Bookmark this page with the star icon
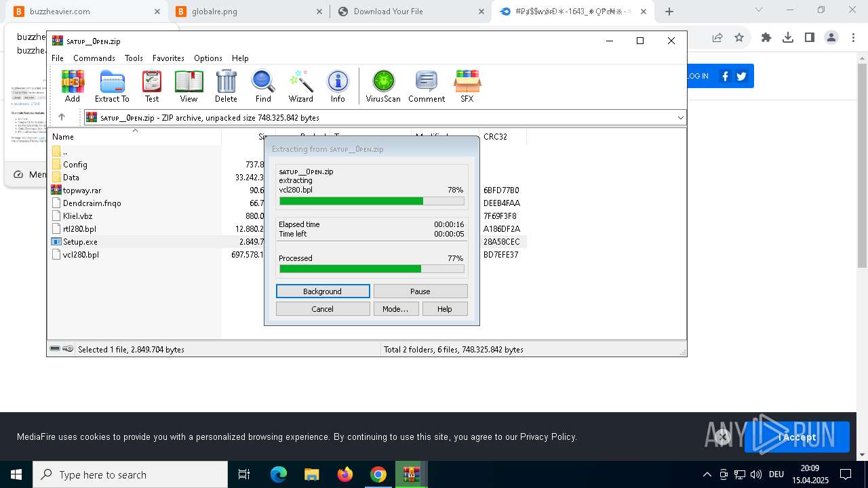This screenshot has height=488, width=868. coord(739,38)
